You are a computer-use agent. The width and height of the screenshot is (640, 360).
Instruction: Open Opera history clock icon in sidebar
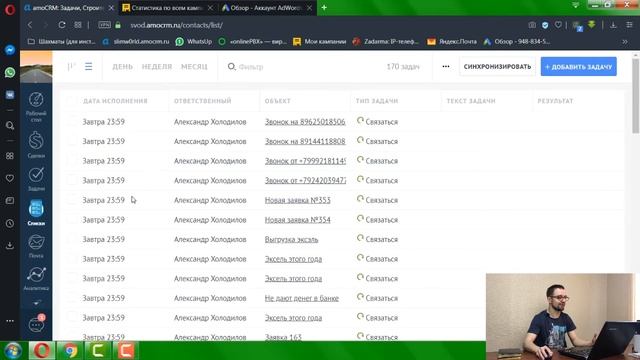[10, 223]
